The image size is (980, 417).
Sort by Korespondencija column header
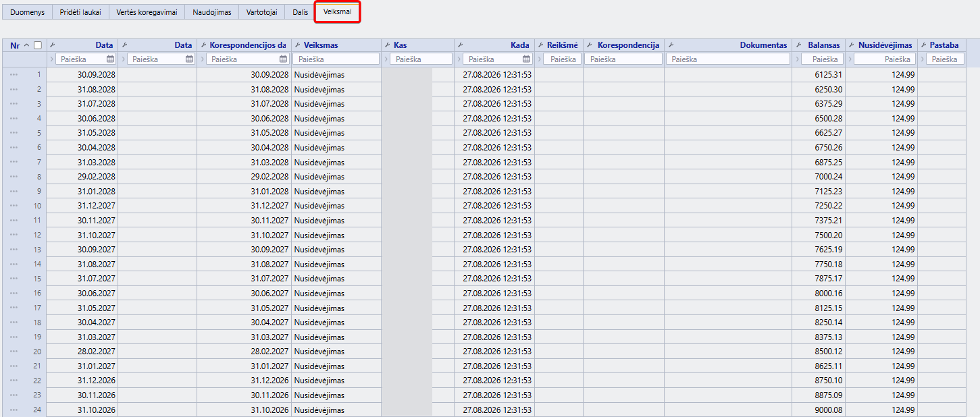[628, 45]
